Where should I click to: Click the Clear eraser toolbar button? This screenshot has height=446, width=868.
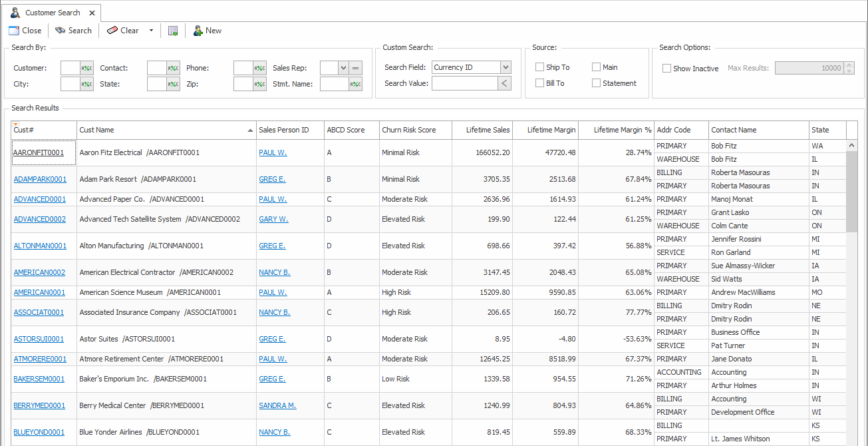tap(123, 31)
